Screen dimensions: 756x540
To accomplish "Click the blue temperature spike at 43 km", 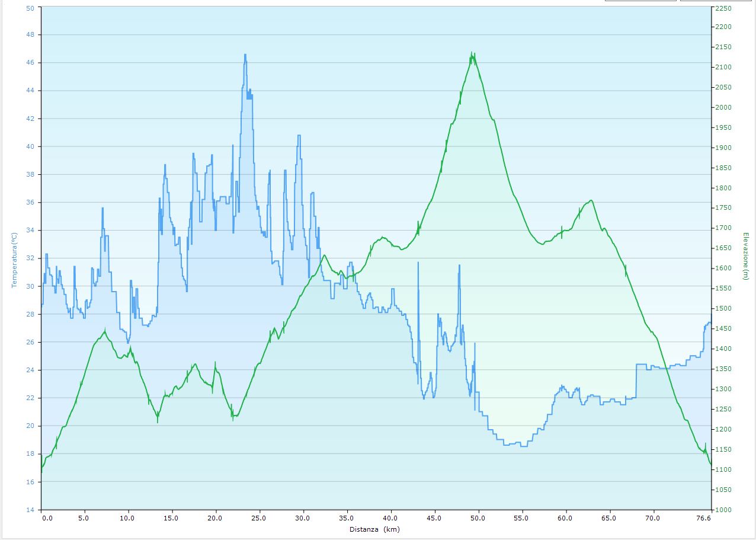I will [418, 263].
